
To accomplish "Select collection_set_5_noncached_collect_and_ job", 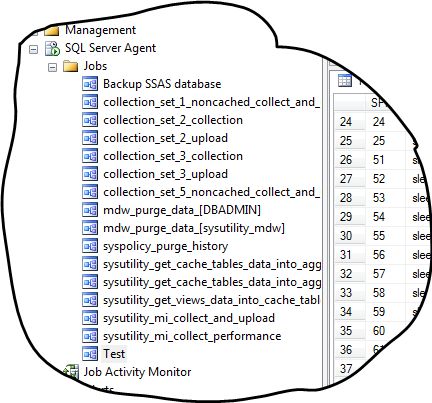I will tap(211, 192).
